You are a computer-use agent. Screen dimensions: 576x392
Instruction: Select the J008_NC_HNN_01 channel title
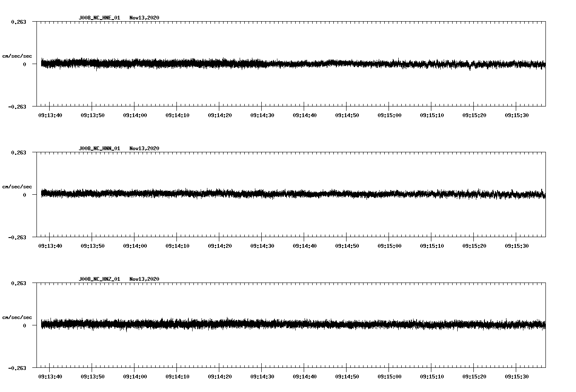pyautogui.click(x=99, y=148)
